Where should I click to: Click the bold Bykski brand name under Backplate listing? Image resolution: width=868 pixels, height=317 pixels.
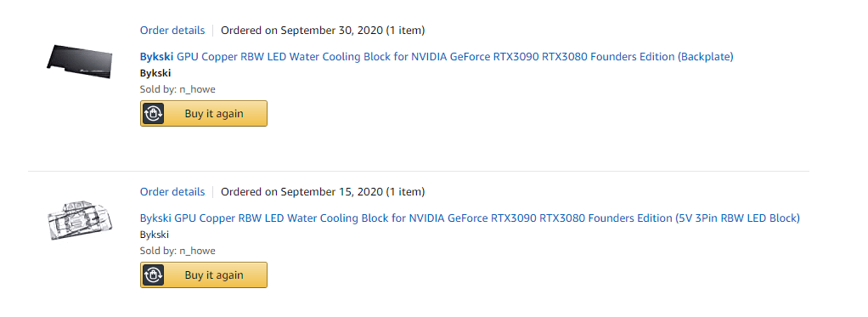point(155,73)
